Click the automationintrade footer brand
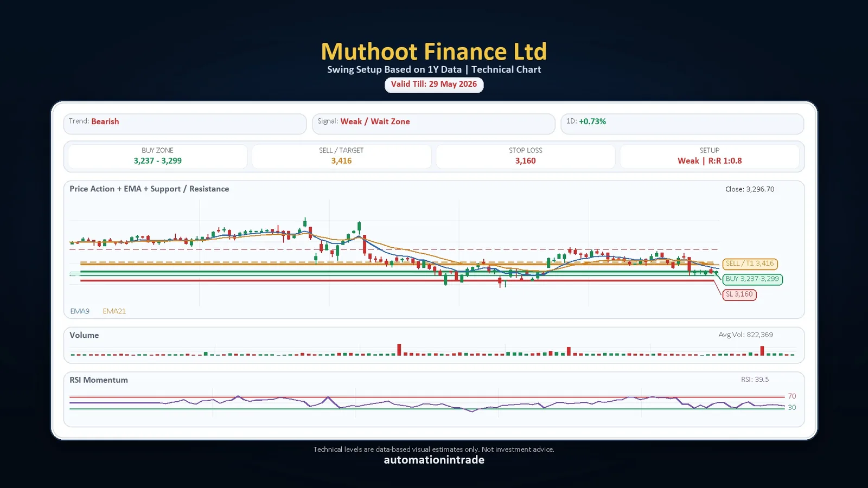This screenshot has width=868, height=488. tap(434, 460)
